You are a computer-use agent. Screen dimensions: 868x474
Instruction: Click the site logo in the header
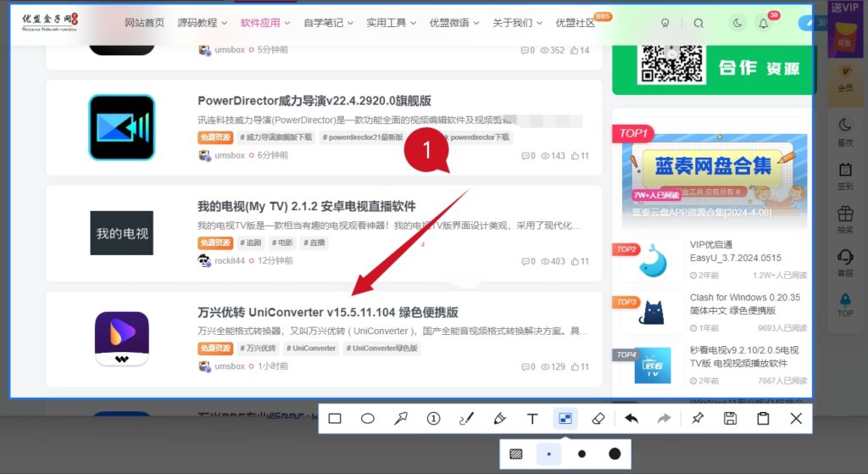point(50,22)
